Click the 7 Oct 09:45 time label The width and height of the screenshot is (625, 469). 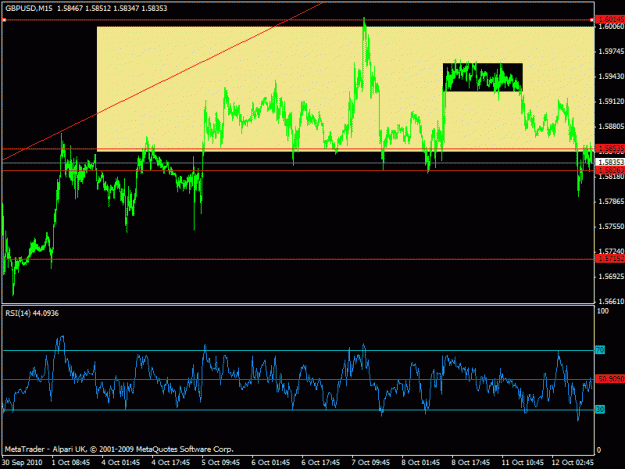(x=370, y=462)
